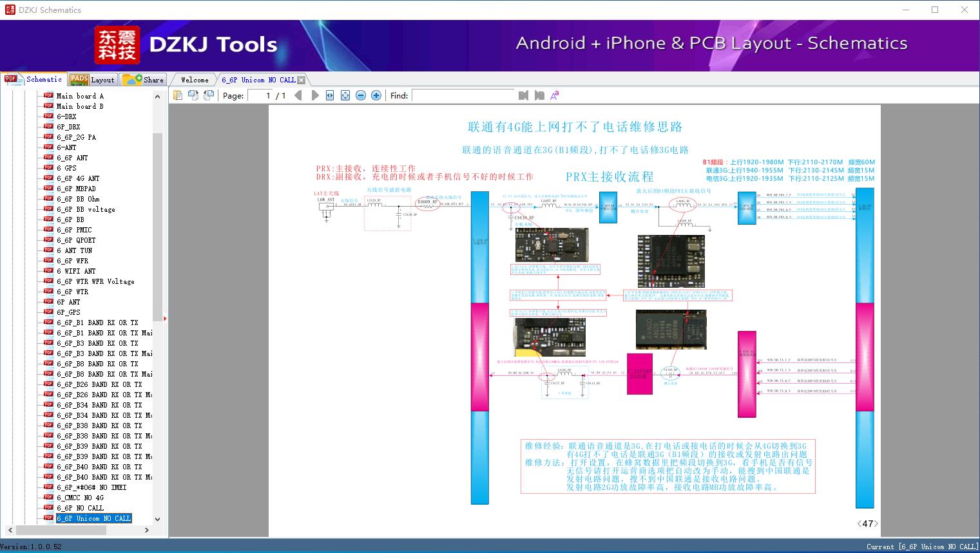Open the 6_6P_2G PA schematic
The height and width of the screenshot is (553, 980).
pos(76,137)
